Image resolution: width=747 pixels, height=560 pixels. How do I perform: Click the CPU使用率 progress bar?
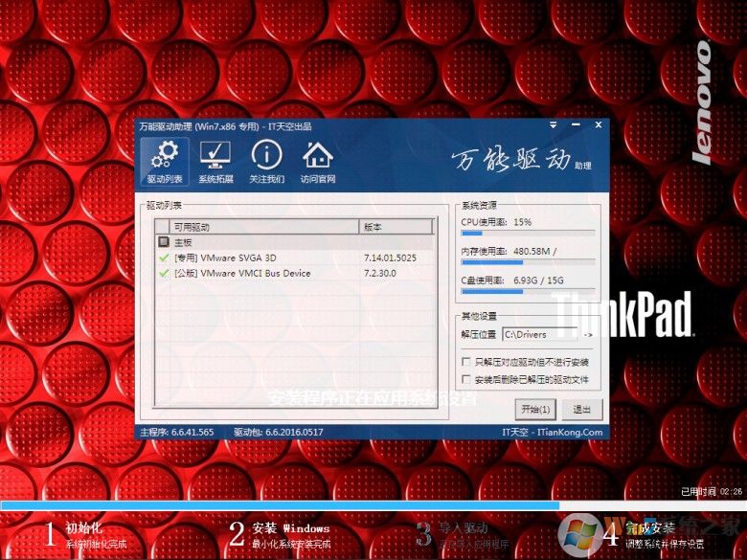pyautogui.click(x=527, y=233)
